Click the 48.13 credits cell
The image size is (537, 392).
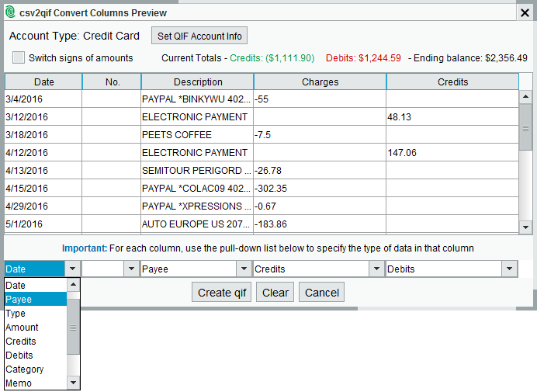[x=452, y=117]
